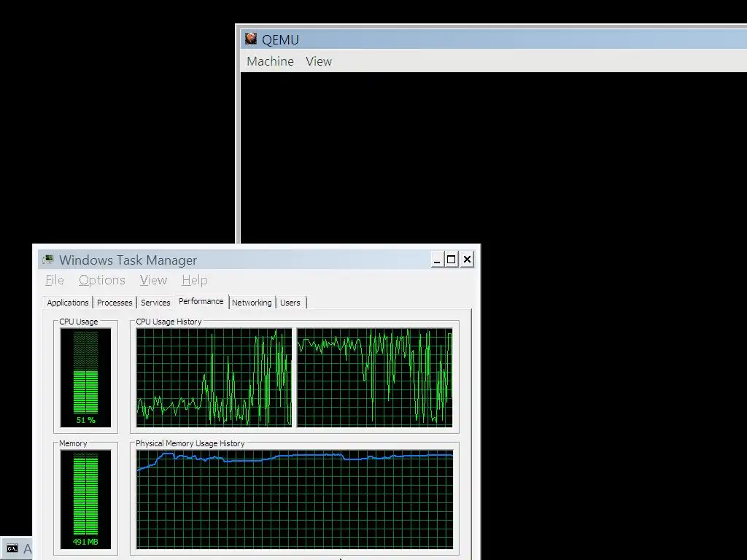
Task: Click the Memory gauge showing 491 MB
Action: pos(86,499)
